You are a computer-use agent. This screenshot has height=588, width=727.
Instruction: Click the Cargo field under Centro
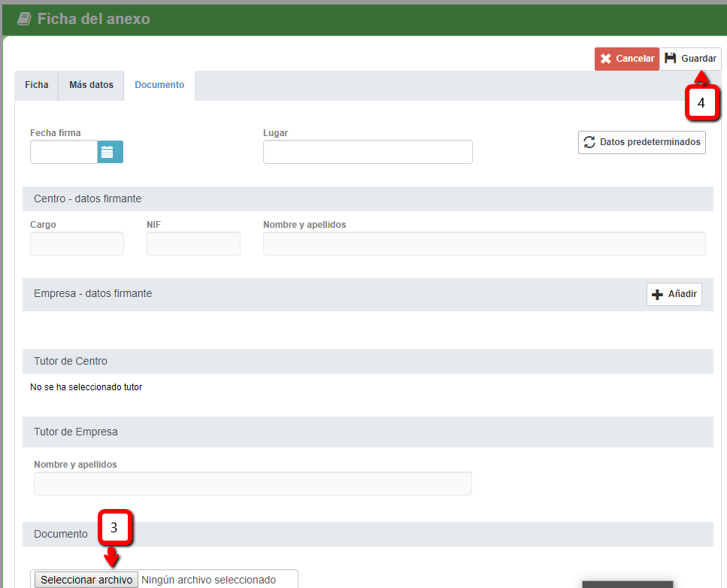pos(77,244)
